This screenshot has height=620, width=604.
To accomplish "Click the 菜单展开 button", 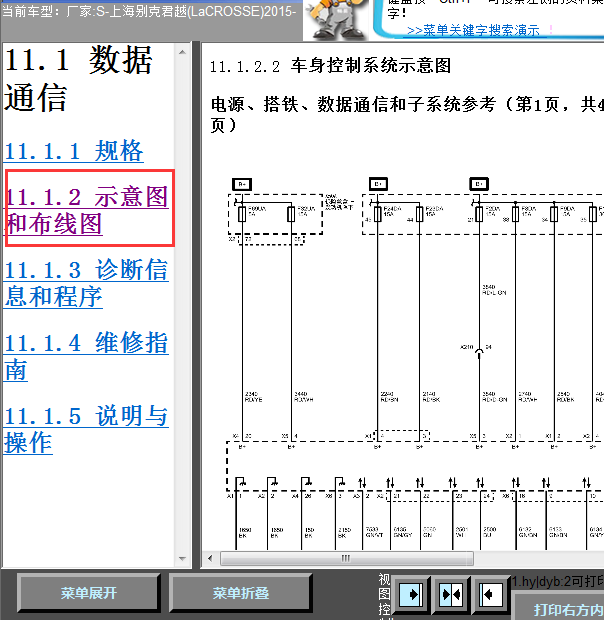I will [89, 593].
